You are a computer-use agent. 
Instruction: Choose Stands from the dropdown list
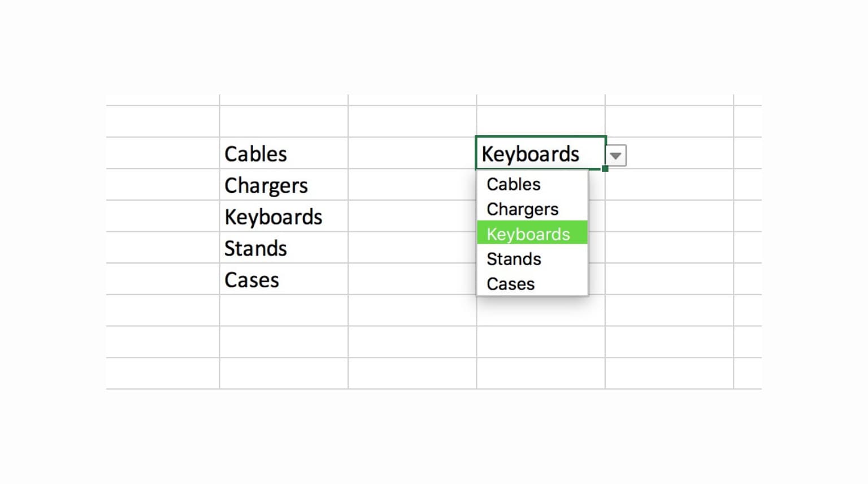(532, 258)
